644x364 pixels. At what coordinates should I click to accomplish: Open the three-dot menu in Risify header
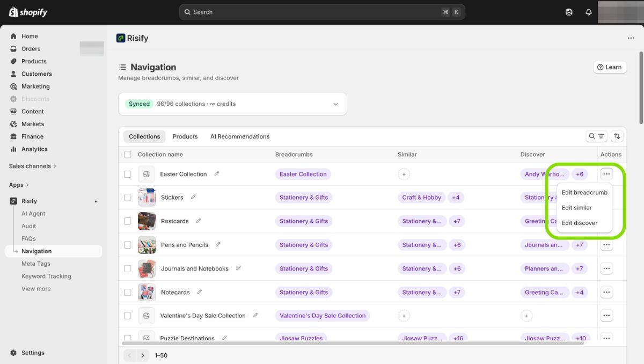click(x=631, y=38)
